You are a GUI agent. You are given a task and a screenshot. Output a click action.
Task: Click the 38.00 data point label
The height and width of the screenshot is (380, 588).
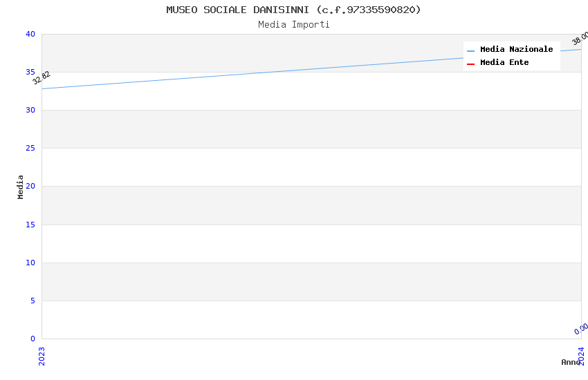(580, 39)
